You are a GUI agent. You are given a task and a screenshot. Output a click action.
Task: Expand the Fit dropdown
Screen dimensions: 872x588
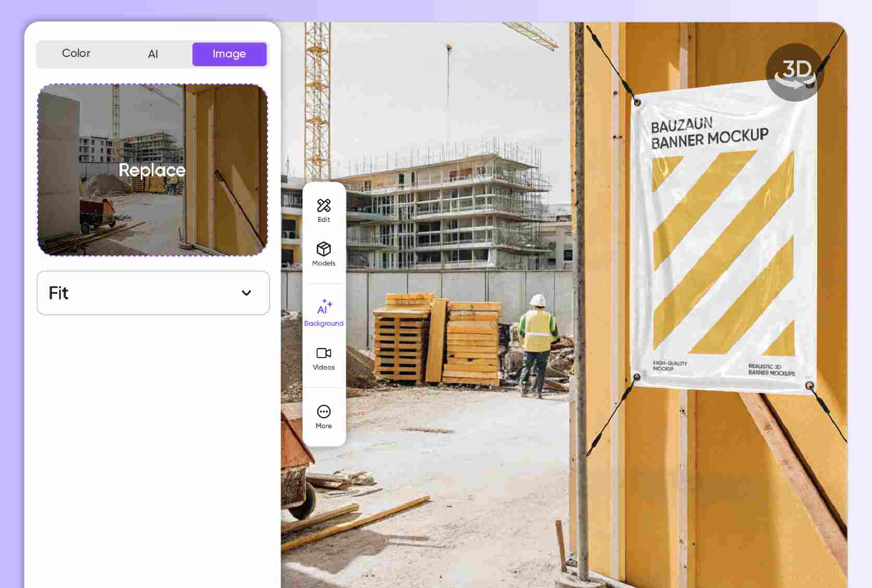[x=153, y=293]
